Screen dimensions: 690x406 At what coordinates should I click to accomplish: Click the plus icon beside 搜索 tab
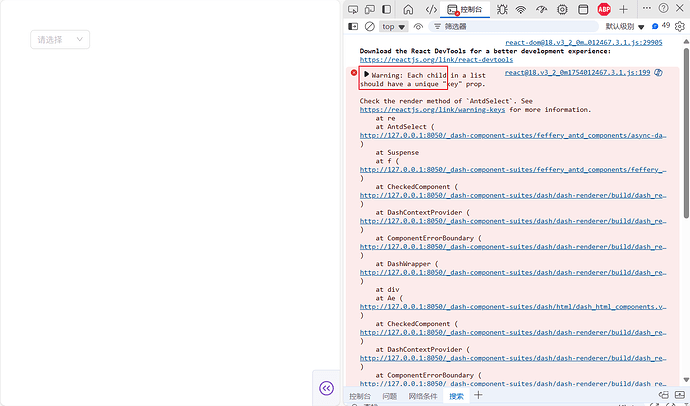pyautogui.click(x=478, y=395)
